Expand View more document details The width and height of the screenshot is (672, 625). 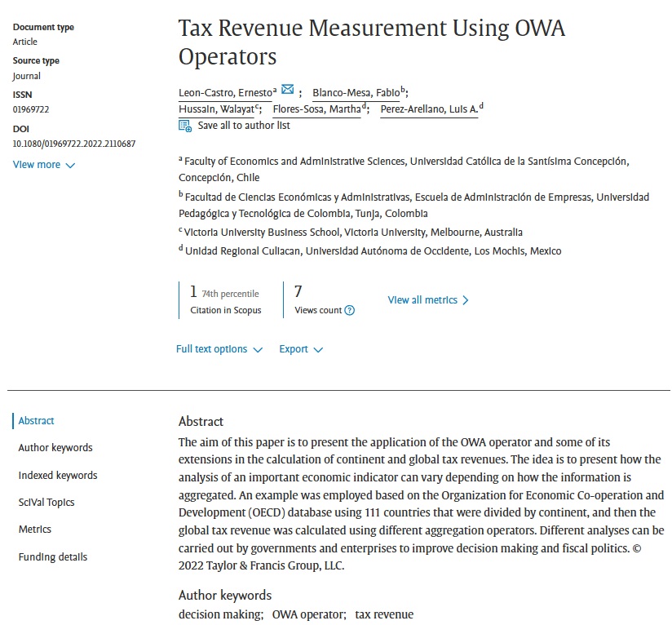(44, 165)
